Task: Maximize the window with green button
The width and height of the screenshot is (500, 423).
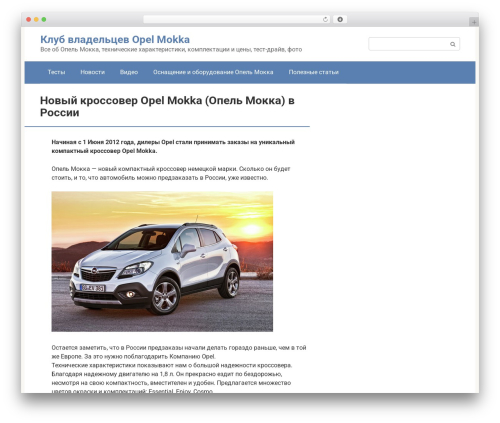Action: coord(44,19)
